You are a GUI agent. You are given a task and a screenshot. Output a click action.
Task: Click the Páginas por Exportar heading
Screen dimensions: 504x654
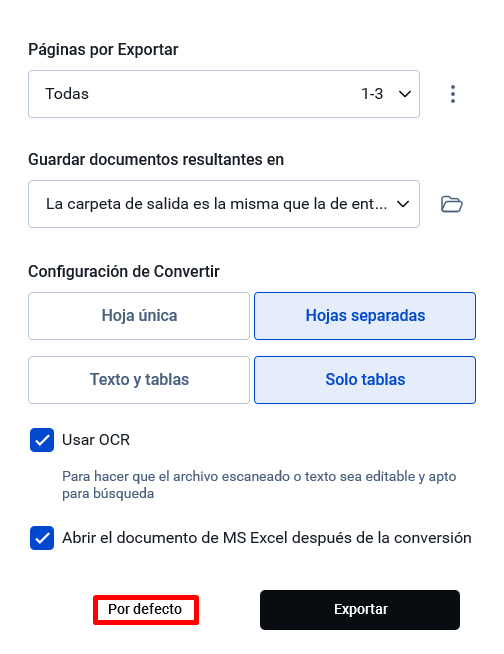pos(103,50)
